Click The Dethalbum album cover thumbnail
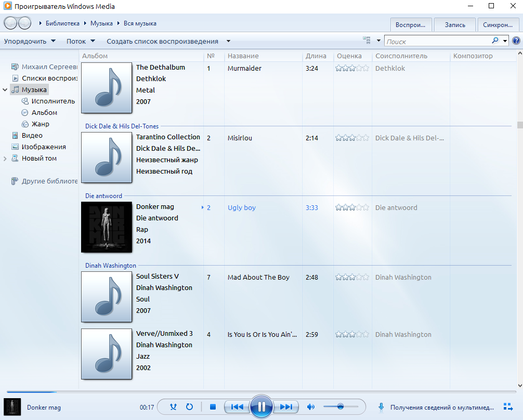523x420 pixels. [x=107, y=88]
